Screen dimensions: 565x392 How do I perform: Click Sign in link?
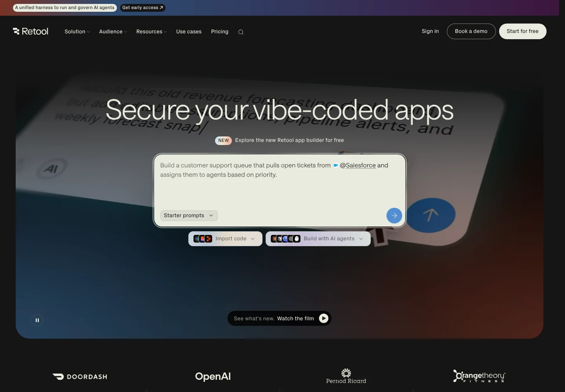coord(430,31)
